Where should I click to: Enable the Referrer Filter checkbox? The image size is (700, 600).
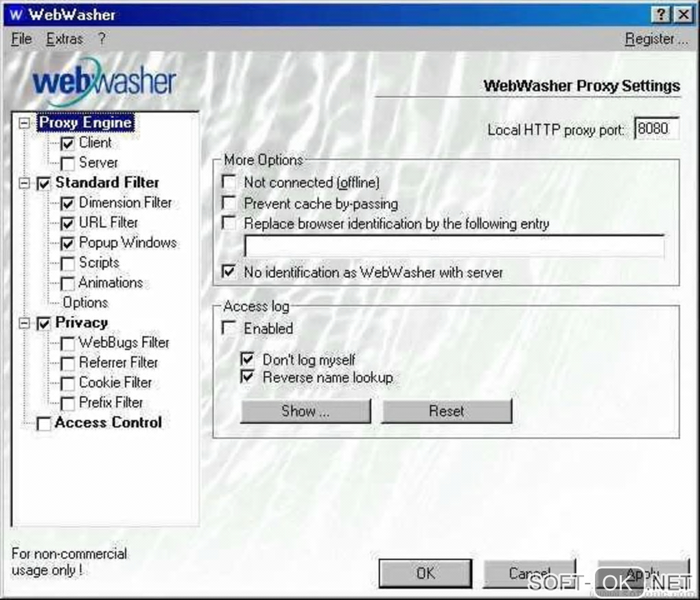pos(67,364)
